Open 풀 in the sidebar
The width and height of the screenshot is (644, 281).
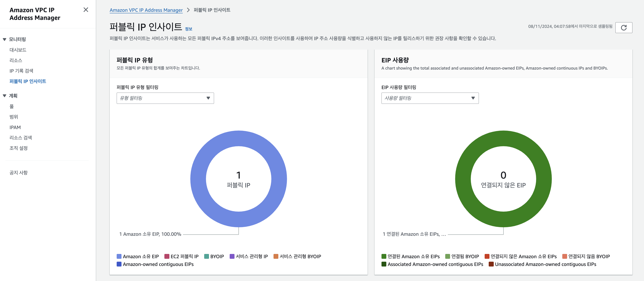[x=12, y=106]
